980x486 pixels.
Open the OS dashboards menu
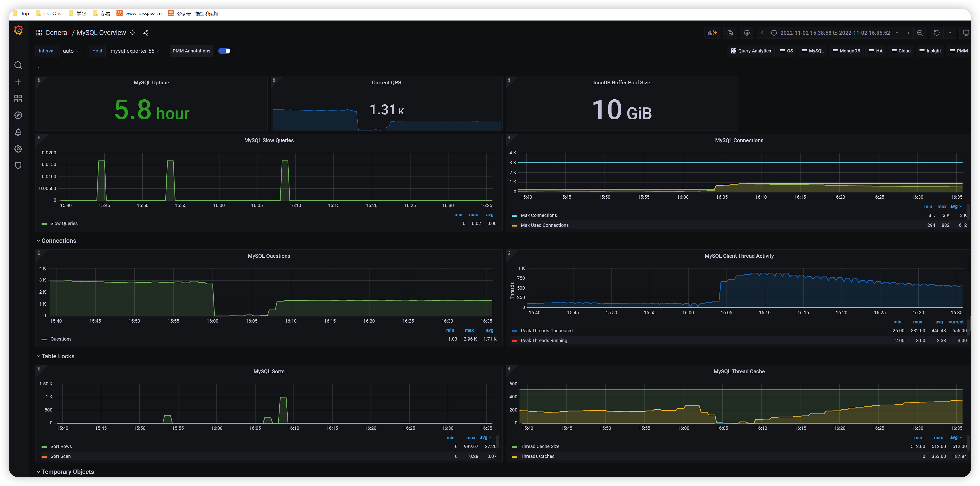tap(786, 51)
